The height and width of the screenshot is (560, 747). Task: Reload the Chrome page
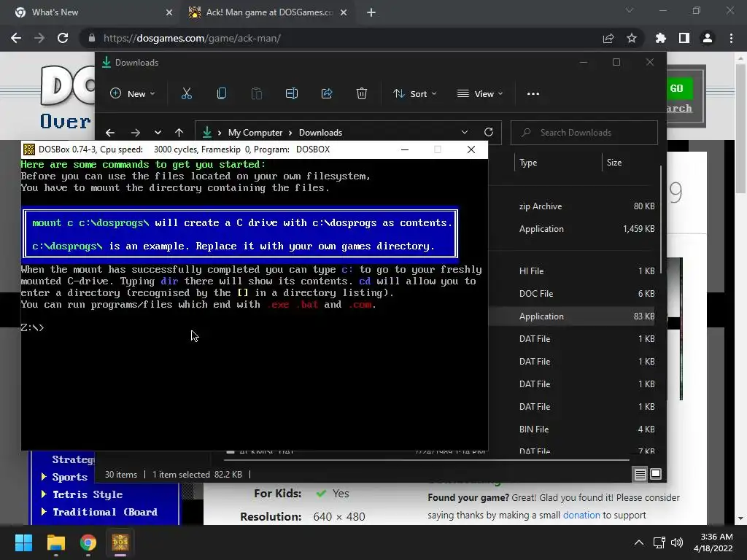click(63, 38)
